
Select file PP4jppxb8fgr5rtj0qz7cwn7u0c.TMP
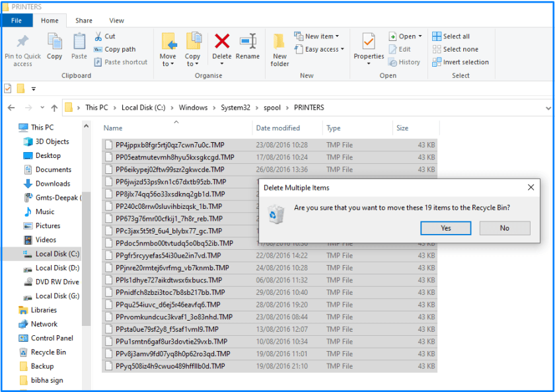270,145
